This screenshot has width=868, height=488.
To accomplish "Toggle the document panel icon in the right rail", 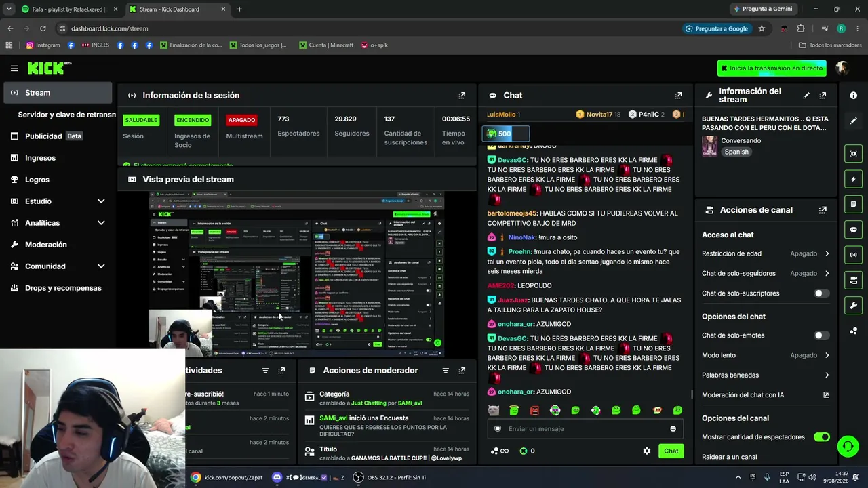I will pos(853,204).
